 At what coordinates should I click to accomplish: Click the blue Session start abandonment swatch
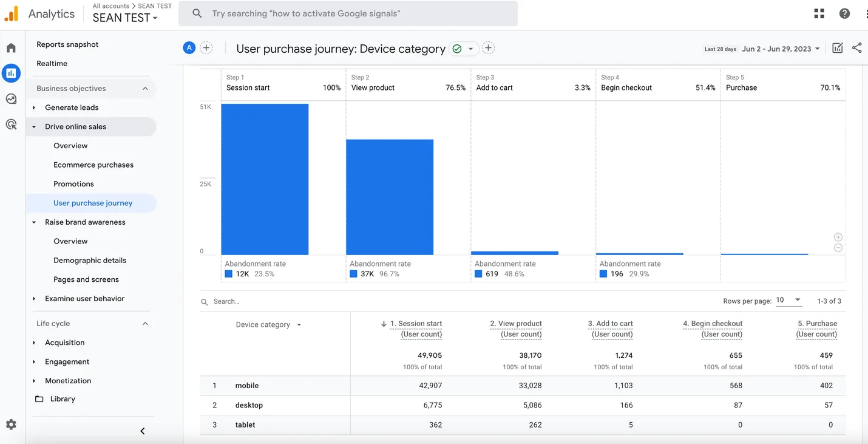229,274
